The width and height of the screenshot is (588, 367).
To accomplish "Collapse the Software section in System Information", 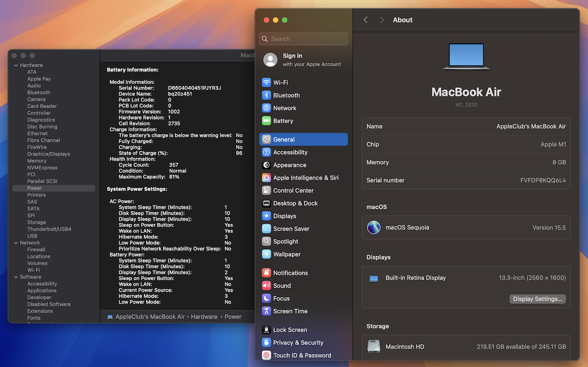I will pyautogui.click(x=16, y=277).
